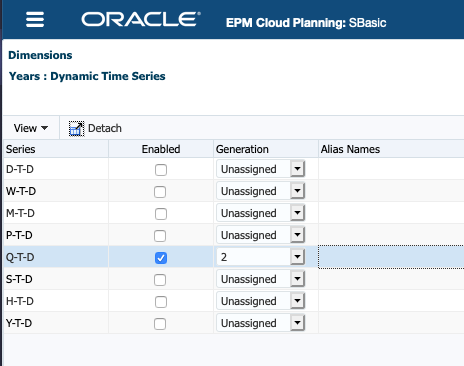Image resolution: width=464 pixels, height=366 pixels.
Task: Enable the H-T-D series checkbox
Action: click(x=161, y=302)
